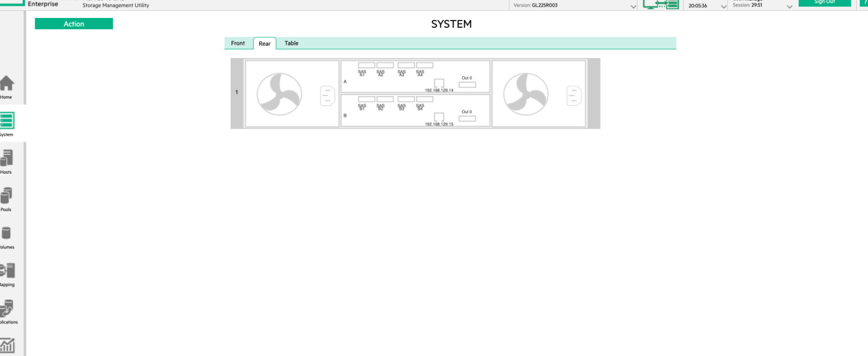Click the Storage Management Utility title
Viewport: 868px width, 356px height.
(116, 5)
